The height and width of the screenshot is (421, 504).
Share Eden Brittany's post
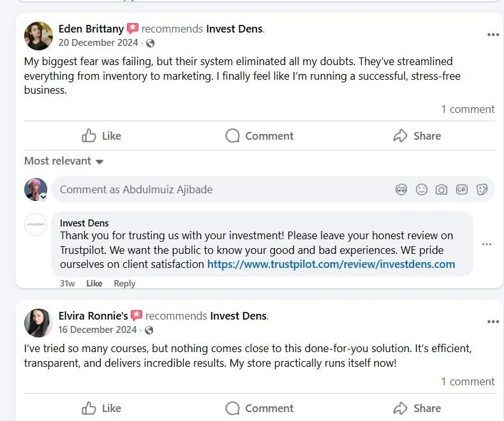click(x=417, y=136)
